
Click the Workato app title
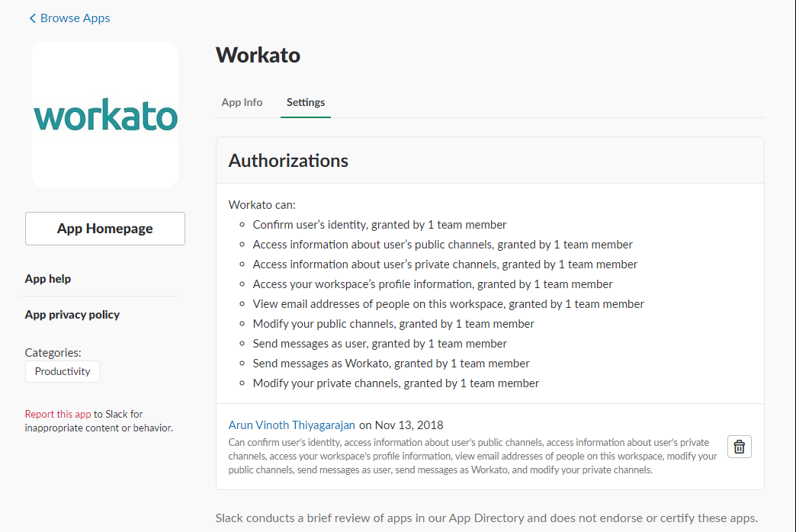pos(258,55)
